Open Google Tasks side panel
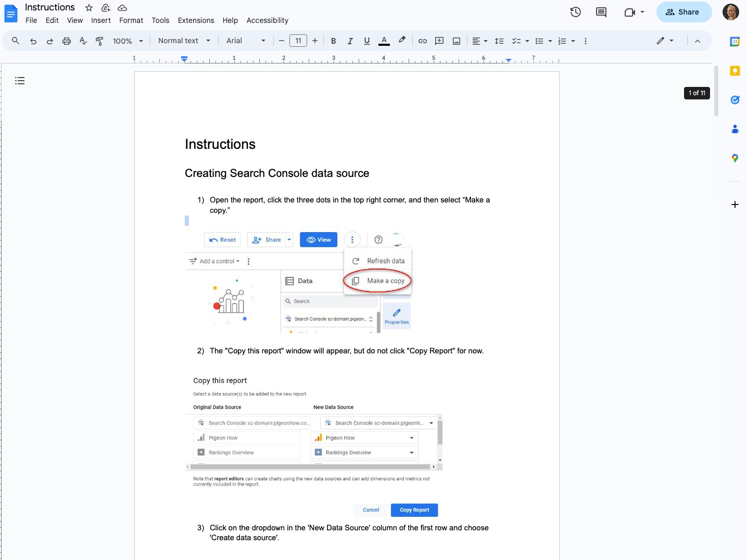This screenshot has height=560, width=747. tap(735, 100)
